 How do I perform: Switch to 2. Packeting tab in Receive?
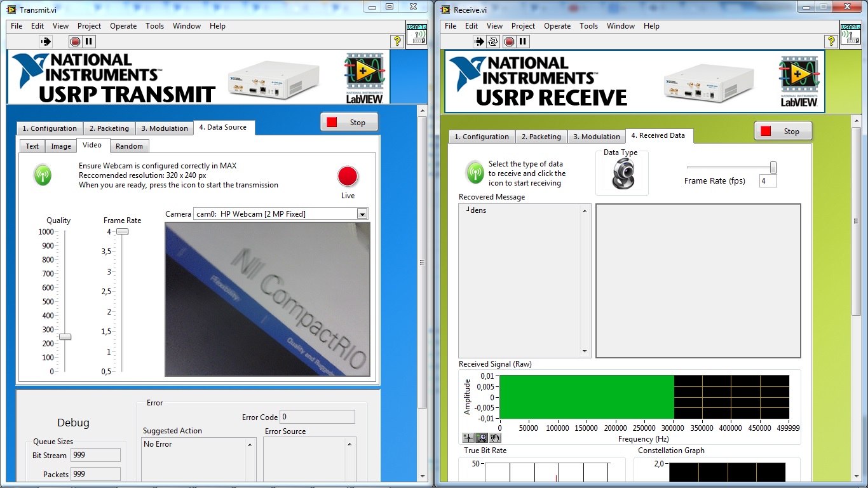541,137
